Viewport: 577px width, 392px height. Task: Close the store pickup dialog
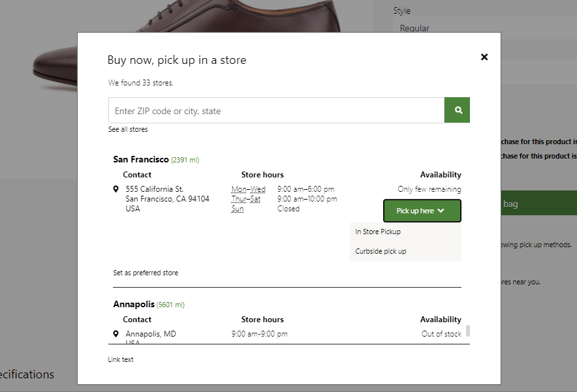pyautogui.click(x=484, y=57)
